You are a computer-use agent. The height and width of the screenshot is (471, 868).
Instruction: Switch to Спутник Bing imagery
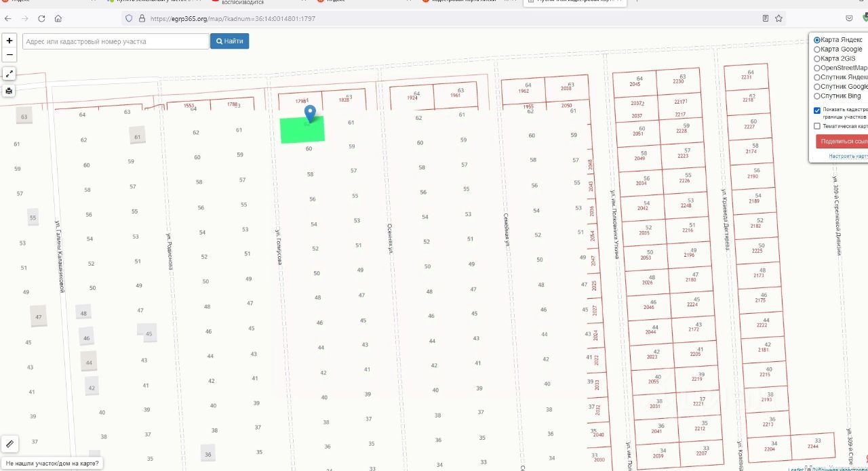coord(817,96)
